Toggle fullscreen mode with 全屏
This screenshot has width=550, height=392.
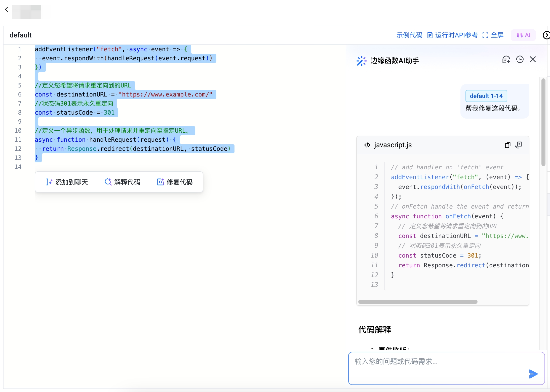pyautogui.click(x=493, y=35)
